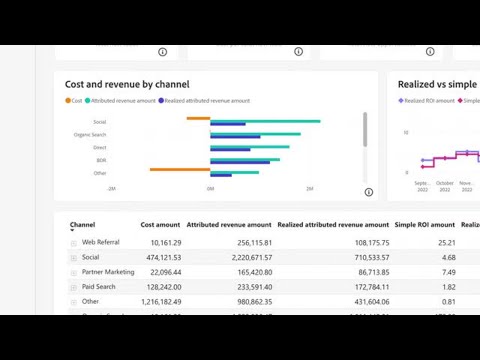Click the orange Cost legend swatch
This screenshot has width=480, height=360.
68,100
